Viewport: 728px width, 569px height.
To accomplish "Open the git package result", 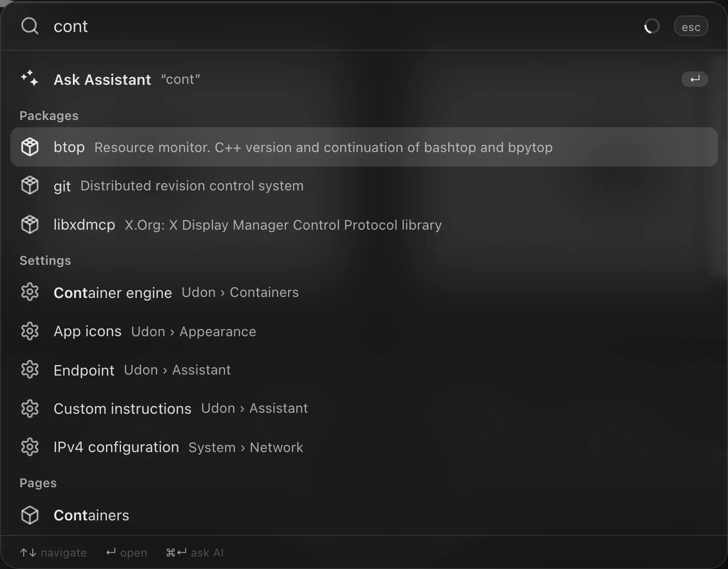I will click(364, 186).
